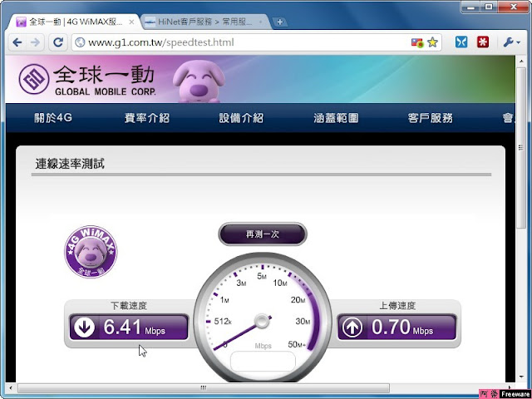Click the 下載速度 label
The width and height of the screenshot is (532, 399).
click(x=129, y=306)
